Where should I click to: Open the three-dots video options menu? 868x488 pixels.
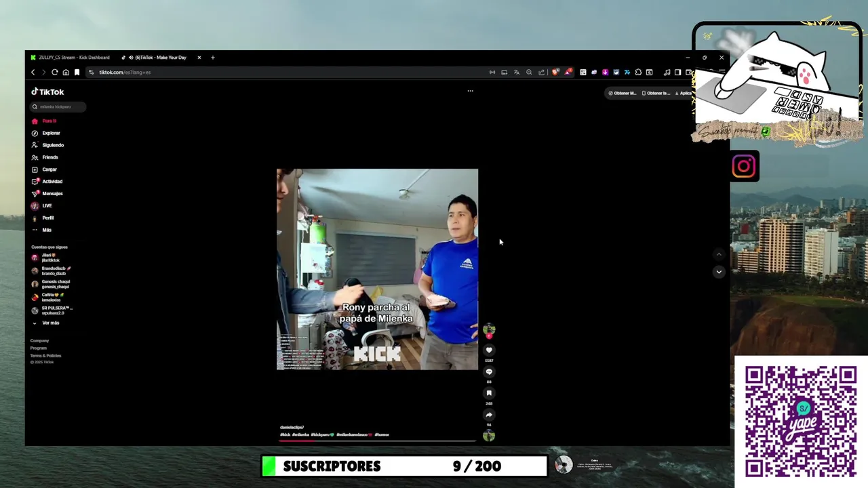click(x=470, y=91)
